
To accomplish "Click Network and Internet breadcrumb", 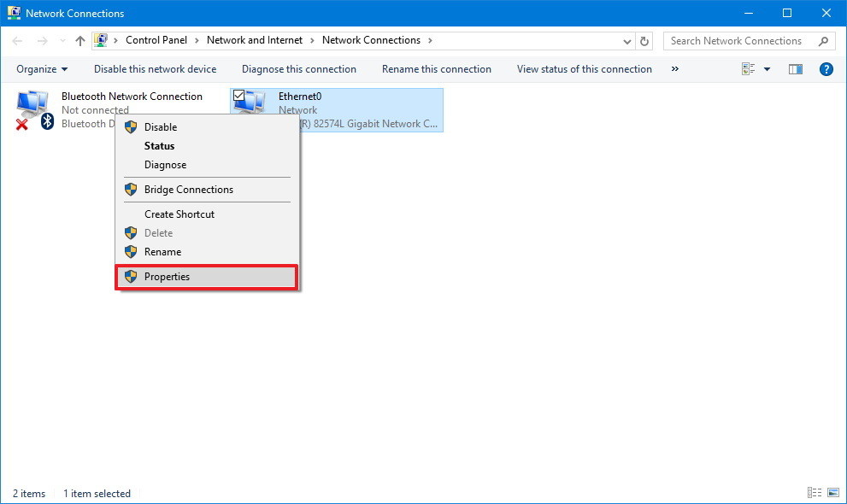I will coord(255,40).
